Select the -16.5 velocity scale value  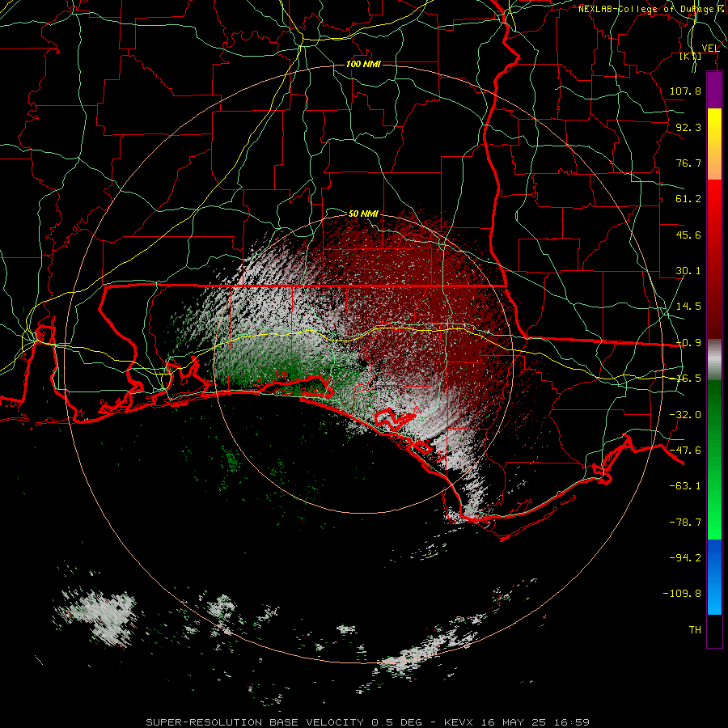pyautogui.click(x=685, y=379)
